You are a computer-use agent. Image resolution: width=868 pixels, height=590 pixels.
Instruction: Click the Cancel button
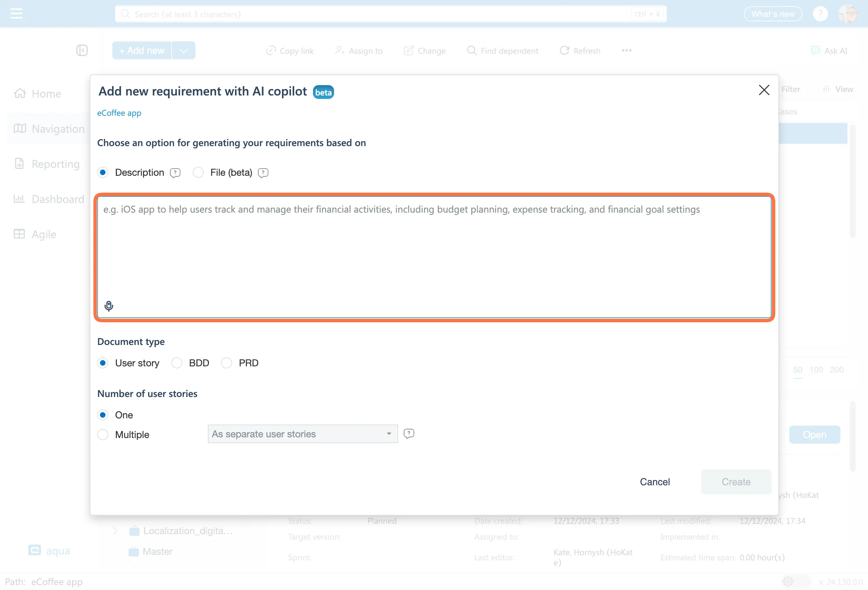pos(655,482)
